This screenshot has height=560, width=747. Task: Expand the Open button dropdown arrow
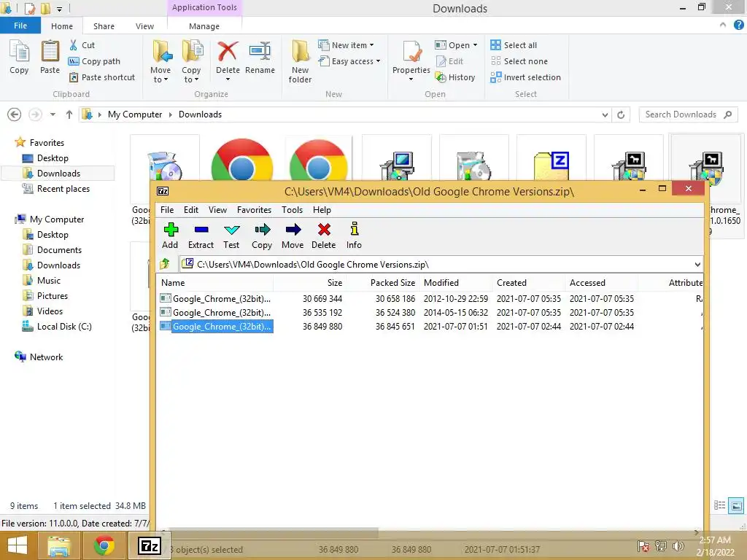(475, 45)
